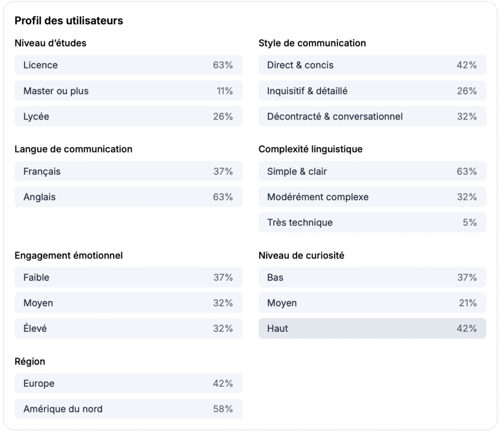Click the Lycée row
504x435 pixels.
click(128, 117)
